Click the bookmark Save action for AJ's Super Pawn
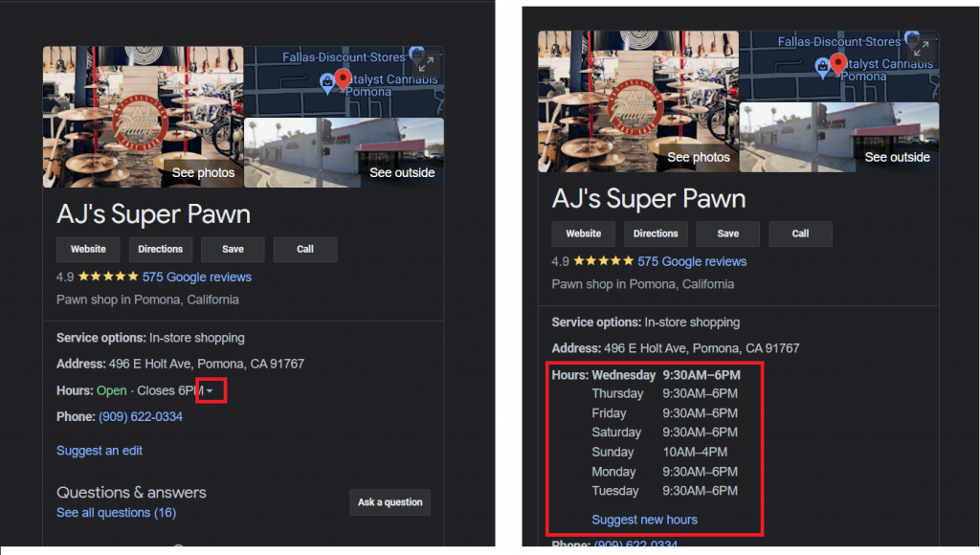 point(233,249)
